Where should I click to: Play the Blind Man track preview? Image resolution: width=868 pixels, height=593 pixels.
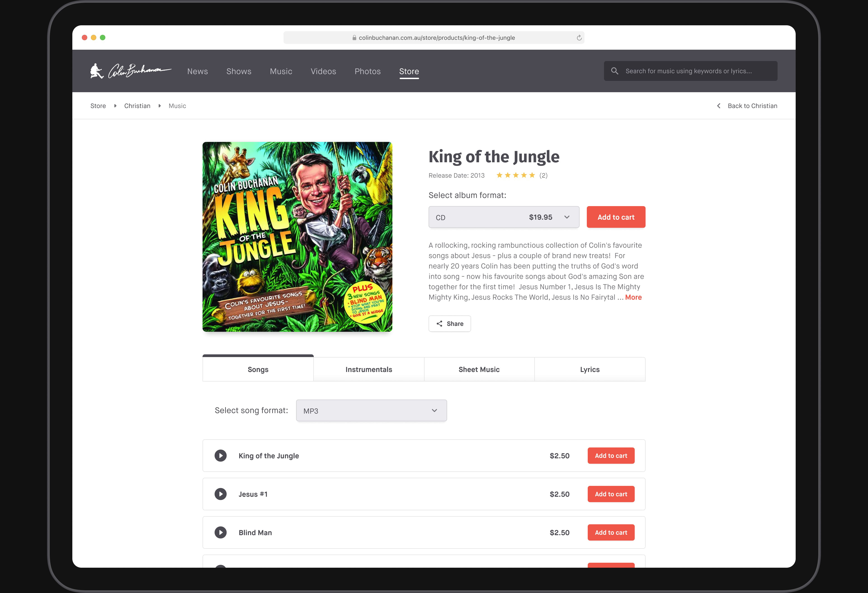[220, 532]
